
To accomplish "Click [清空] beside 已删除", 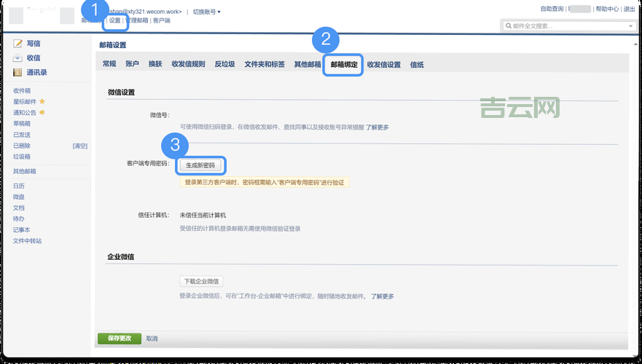I will pos(80,146).
